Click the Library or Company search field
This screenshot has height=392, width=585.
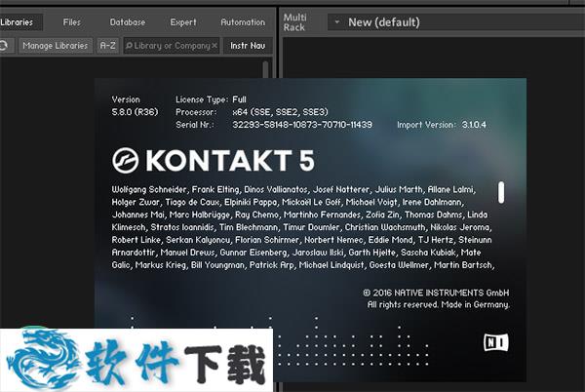172,46
